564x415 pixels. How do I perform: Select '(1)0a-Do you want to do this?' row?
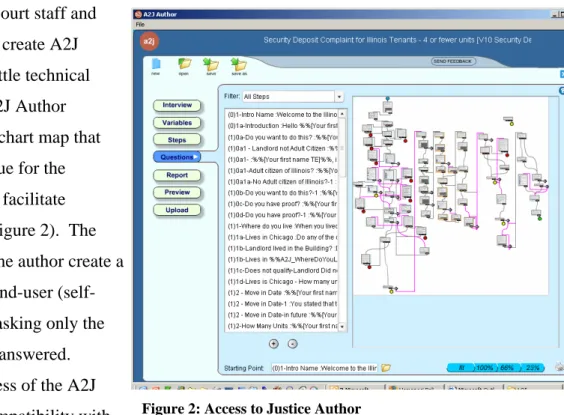[x=282, y=137]
